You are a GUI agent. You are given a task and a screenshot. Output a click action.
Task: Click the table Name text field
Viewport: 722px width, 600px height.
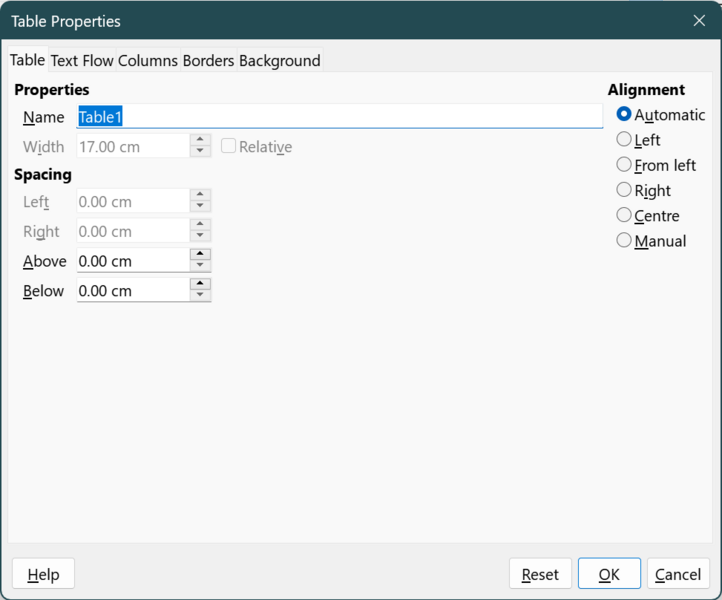click(340, 117)
